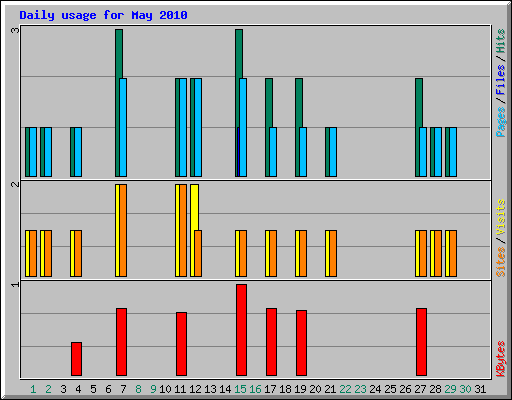Screen dimensions: 512x400
Task: Select the red KBytes bar for day 27
Action: (x=421, y=342)
